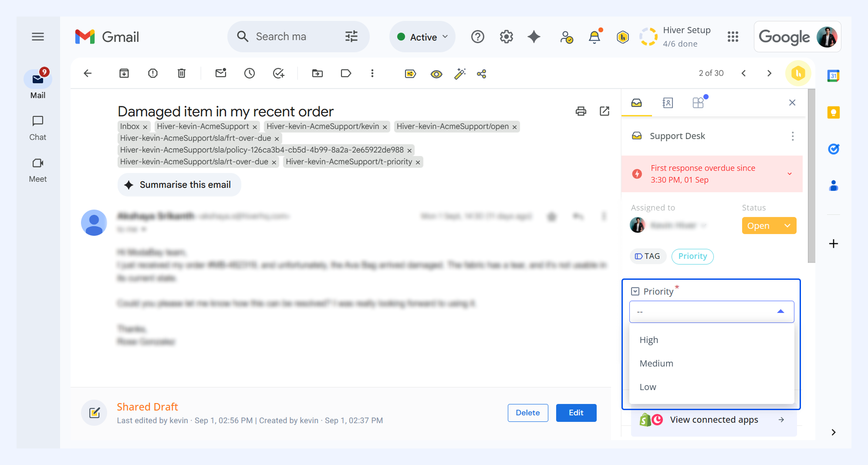Viewport: 868px width, 465px height.
Task: Open Google Contacts side panel
Action: (x=834, y=186)
